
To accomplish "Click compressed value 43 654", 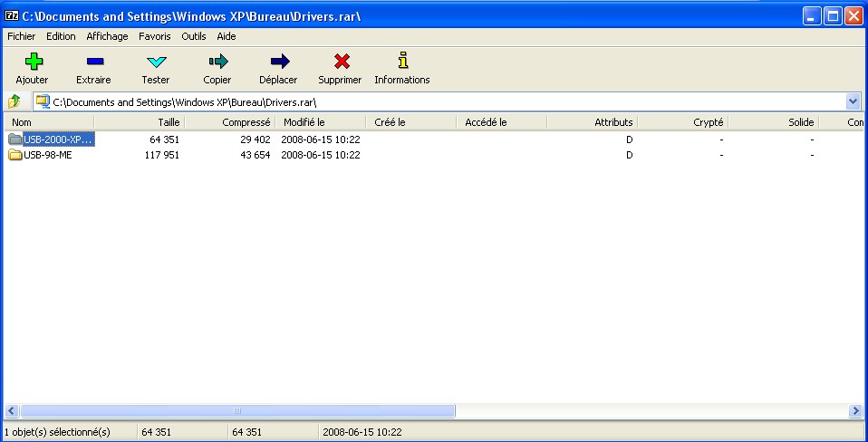I will (x=256, y=155).
